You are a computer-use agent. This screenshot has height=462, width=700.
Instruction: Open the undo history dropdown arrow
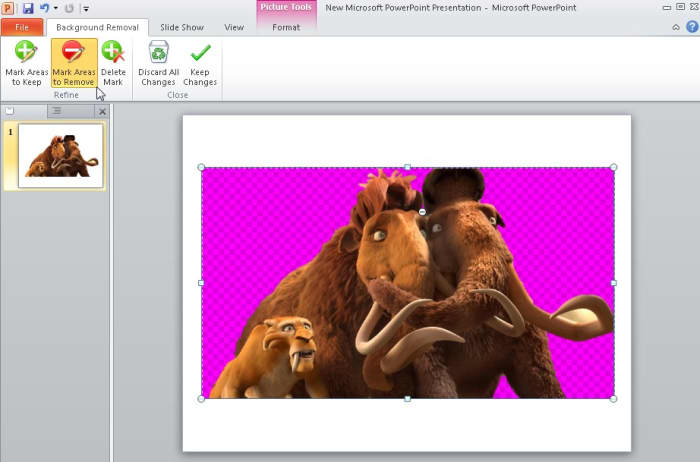pyautogui.click(x=55, y=8)
